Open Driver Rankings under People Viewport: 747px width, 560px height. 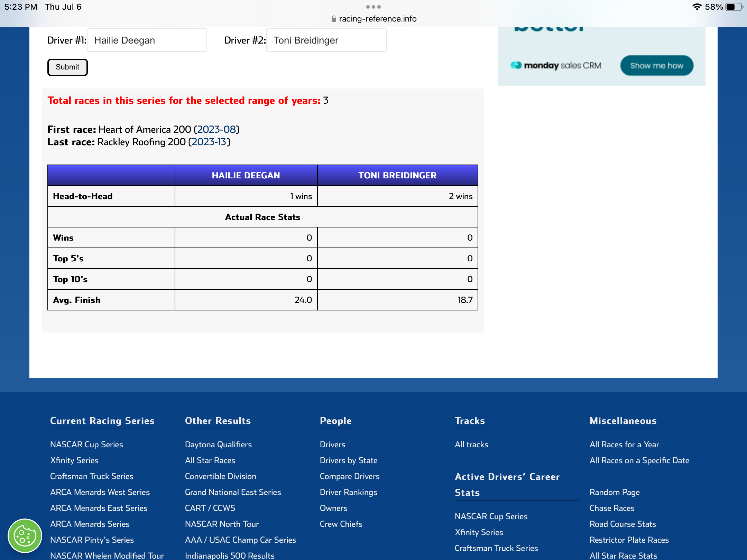coord(348,492)
